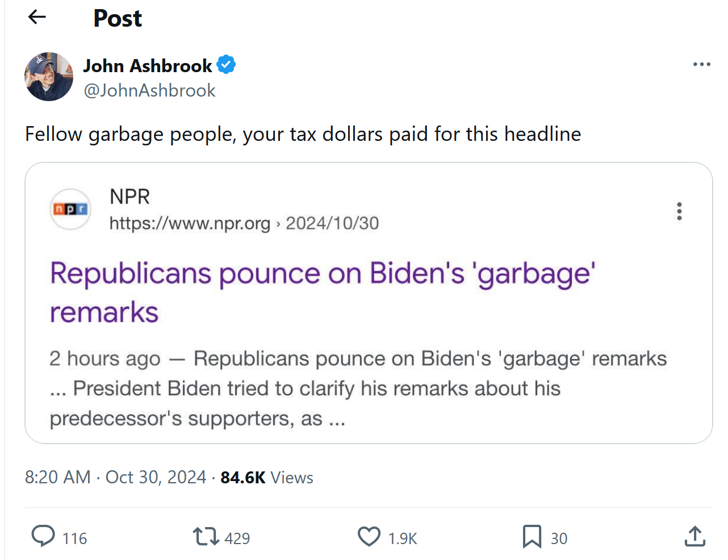The height and width of the screenshot is (560, 728).
Task: Share the post via the share icon
Action: (694, 536)
